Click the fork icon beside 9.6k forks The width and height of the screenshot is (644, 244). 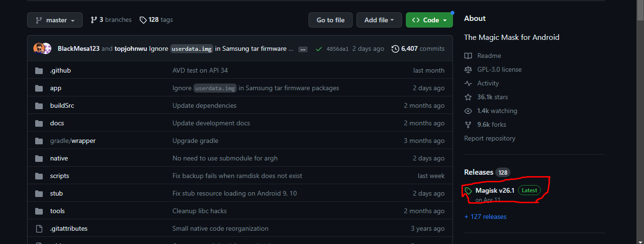[468, 125]
